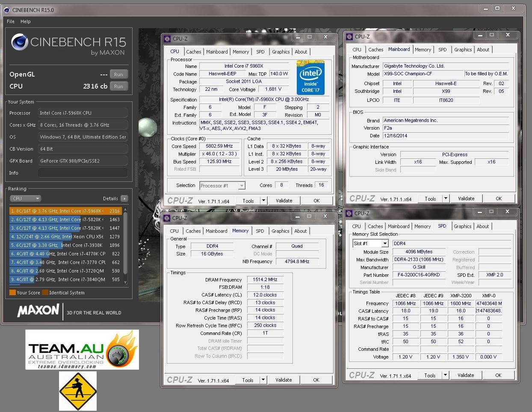532x412 pixels.
Task: Click the Intel Core i7 inside badge
Action: click(310, 78)
